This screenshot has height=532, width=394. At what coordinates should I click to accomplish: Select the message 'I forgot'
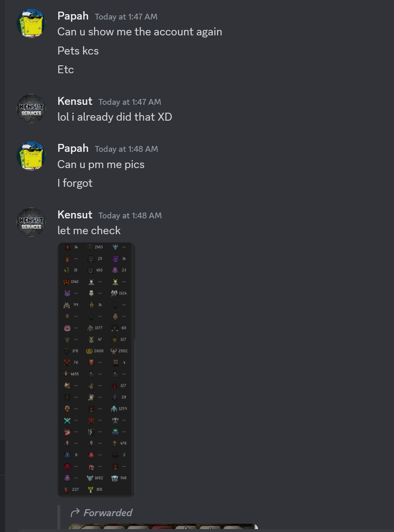pos(75,183)
